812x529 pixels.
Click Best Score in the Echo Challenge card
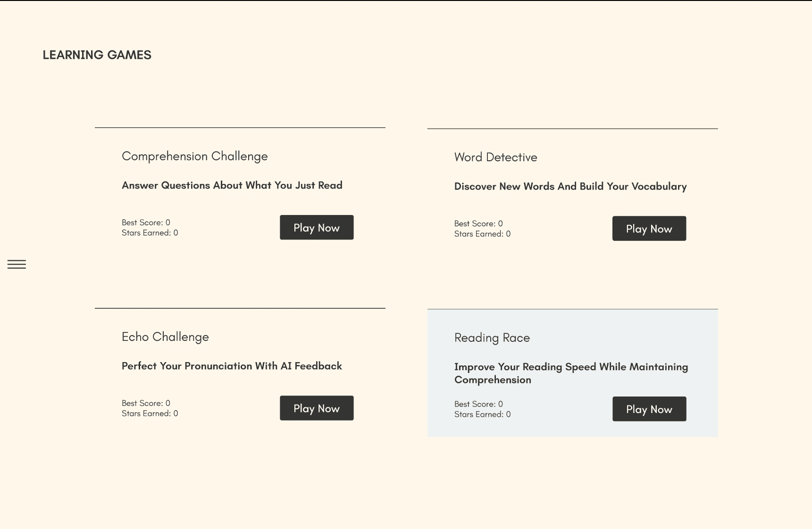(x=146, y=403)
